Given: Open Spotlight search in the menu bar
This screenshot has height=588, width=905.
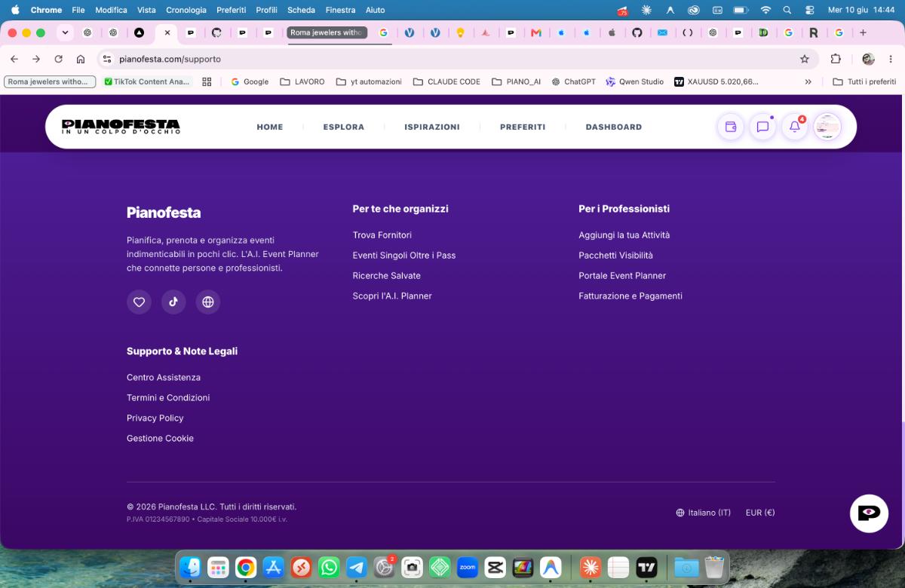Looking at the screenshot, I should tap(787, 10).
